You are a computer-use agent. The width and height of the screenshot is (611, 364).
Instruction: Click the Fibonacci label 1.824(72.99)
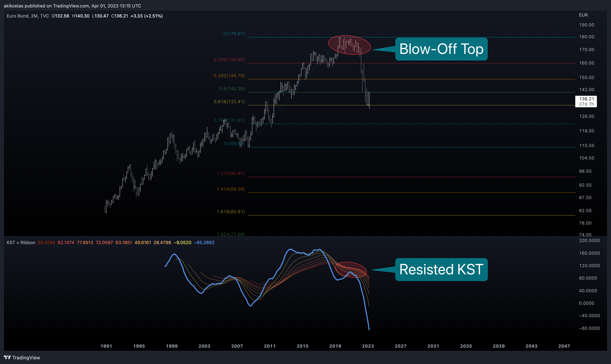(x=231, y=234)
